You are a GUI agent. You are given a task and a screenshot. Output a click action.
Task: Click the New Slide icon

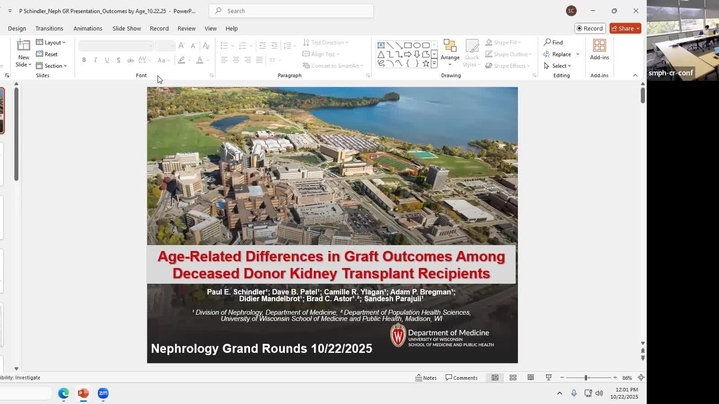[22, 47]
